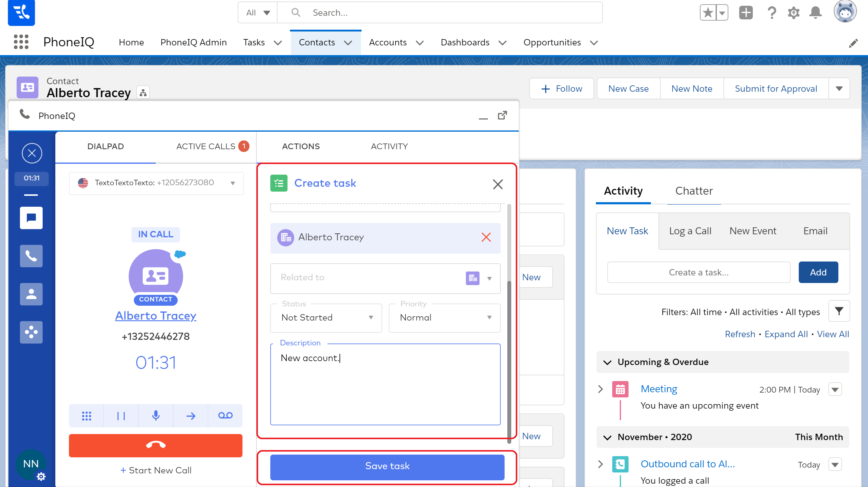Pop out the PhoneIQ panel window

502,115
